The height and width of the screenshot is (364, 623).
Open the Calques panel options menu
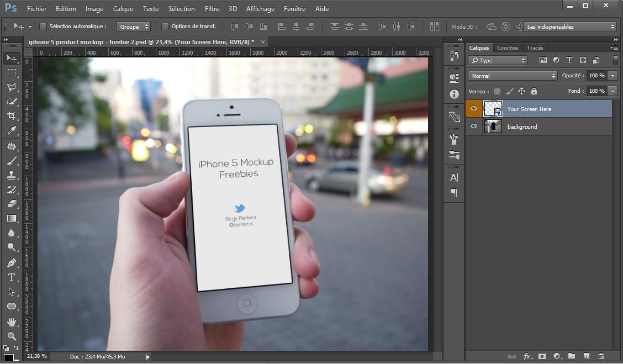pyautogui.click(x=614, y=48)
